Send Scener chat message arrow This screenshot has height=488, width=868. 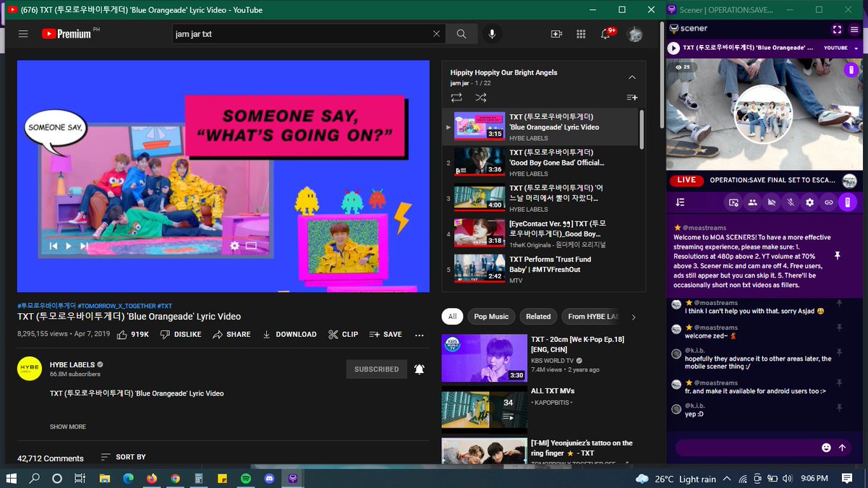point(842,448)
